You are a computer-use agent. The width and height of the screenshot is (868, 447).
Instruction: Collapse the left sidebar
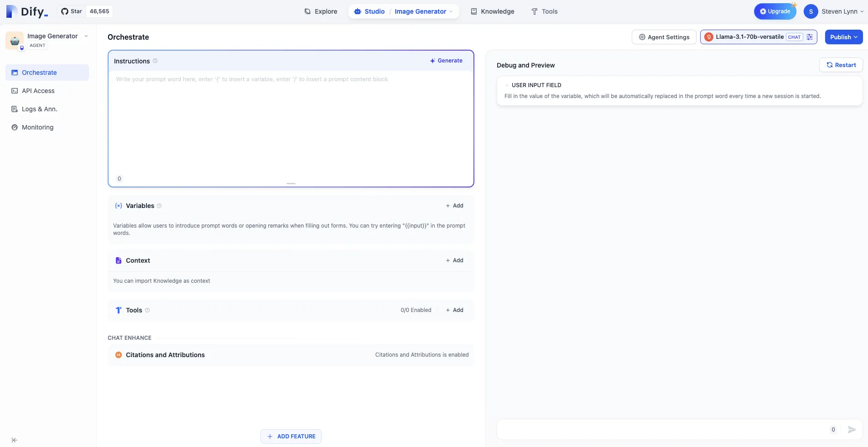pyautogui.click(x=14, y=440)
